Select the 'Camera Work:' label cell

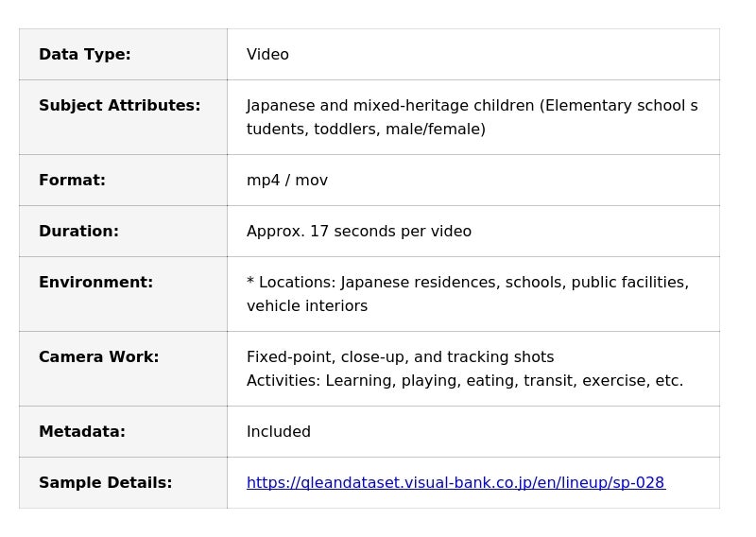click(98, 357)
